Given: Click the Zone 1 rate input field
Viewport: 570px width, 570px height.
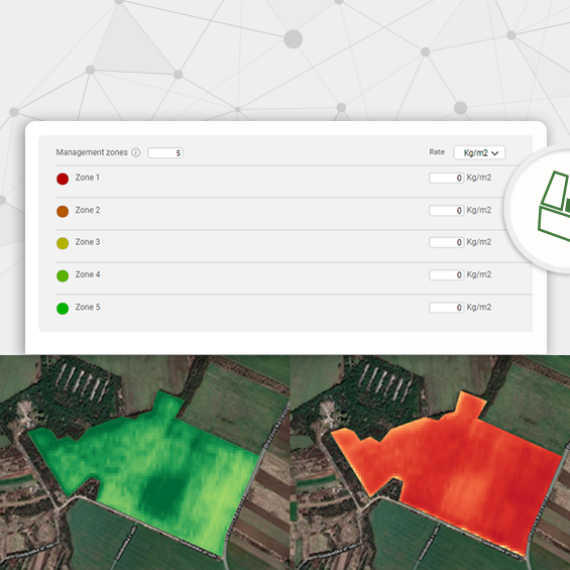Looking at the screenshot, I should [x=446, y=178].
